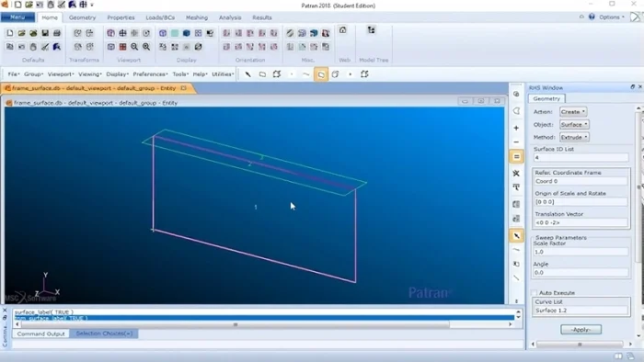The width and height of the screenshot is (644, 362).
Task: Switch to the Geometry ribbon tab
Action: [x=82, y=17]
